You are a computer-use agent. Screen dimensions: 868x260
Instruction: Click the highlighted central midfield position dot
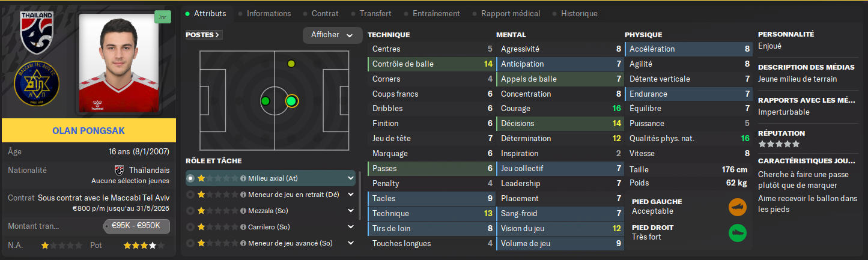[291, 101]
